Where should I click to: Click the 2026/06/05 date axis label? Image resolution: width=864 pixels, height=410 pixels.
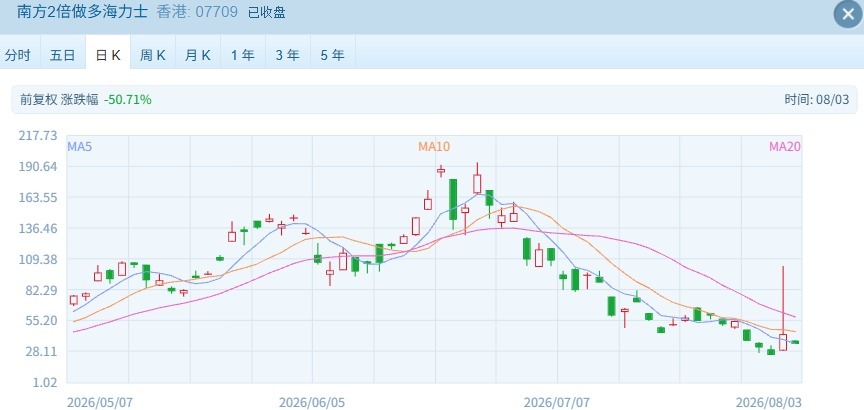coord(312,402)
